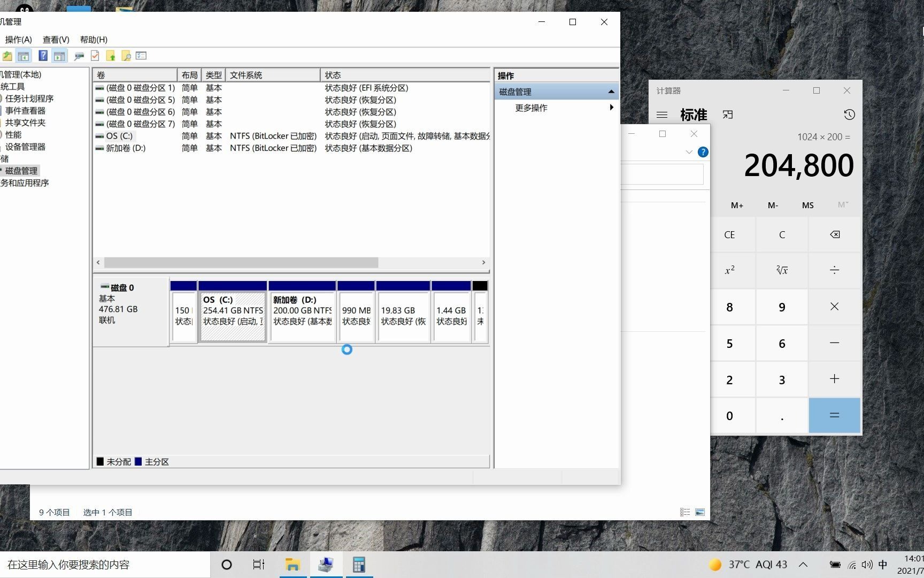Click the horizontal scrollbar left arrow
924x578 pixels.
[x=98, y=262]
